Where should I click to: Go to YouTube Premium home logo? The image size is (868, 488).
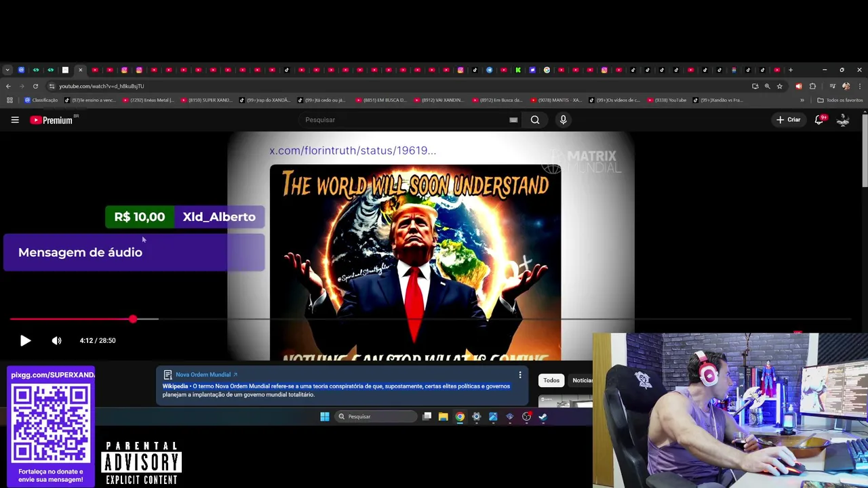pos(52,120)
